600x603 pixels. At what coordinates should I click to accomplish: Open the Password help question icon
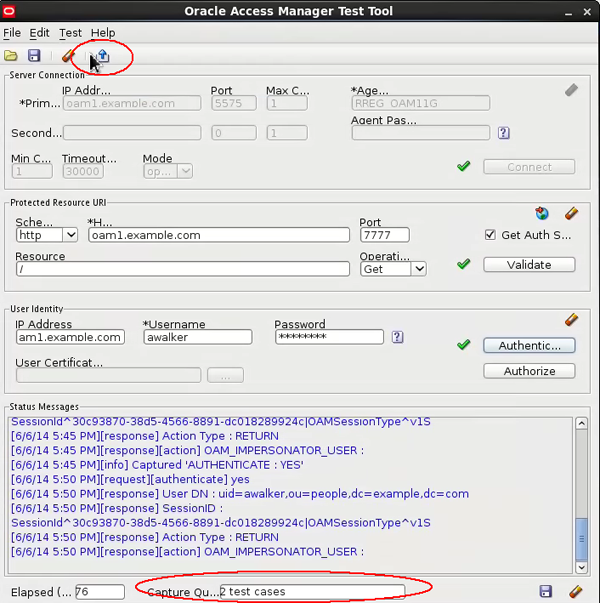[397, 337]
